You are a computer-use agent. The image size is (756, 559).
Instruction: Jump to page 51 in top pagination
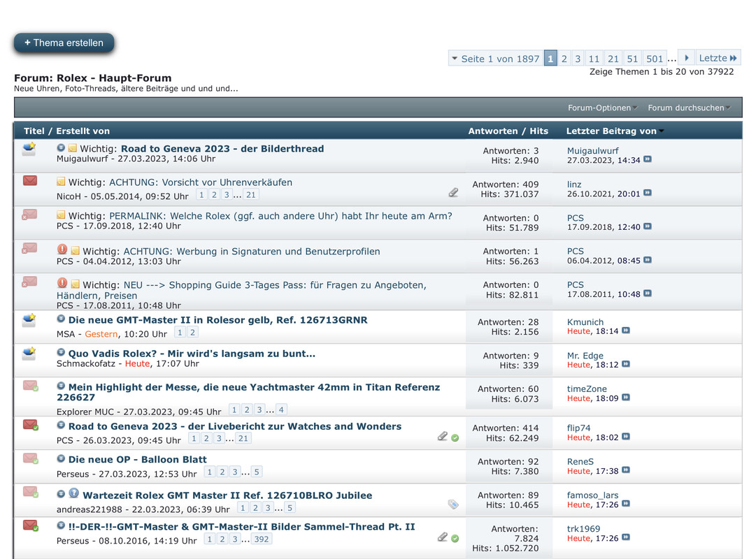pos(633,59)
